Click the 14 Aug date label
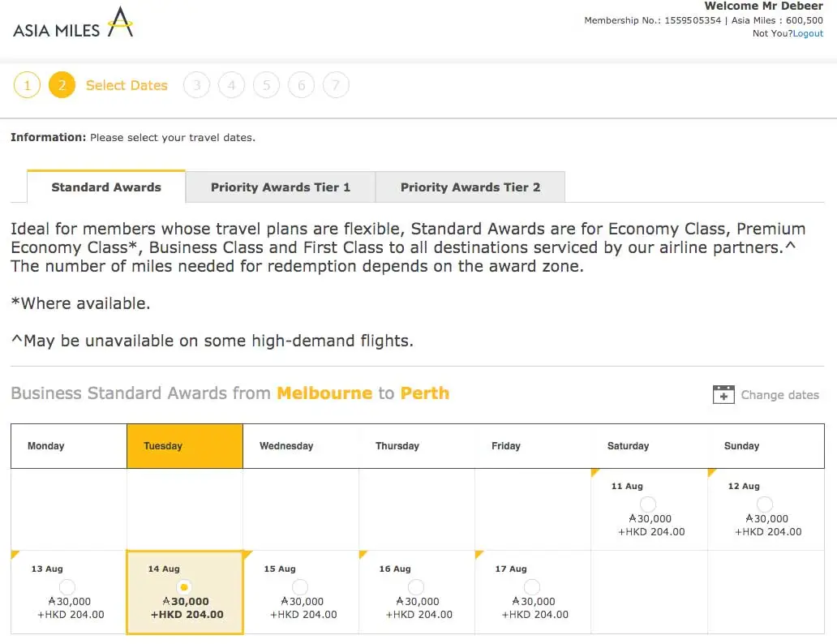Viewport: 837px width, 644px height. click(164, 569)
